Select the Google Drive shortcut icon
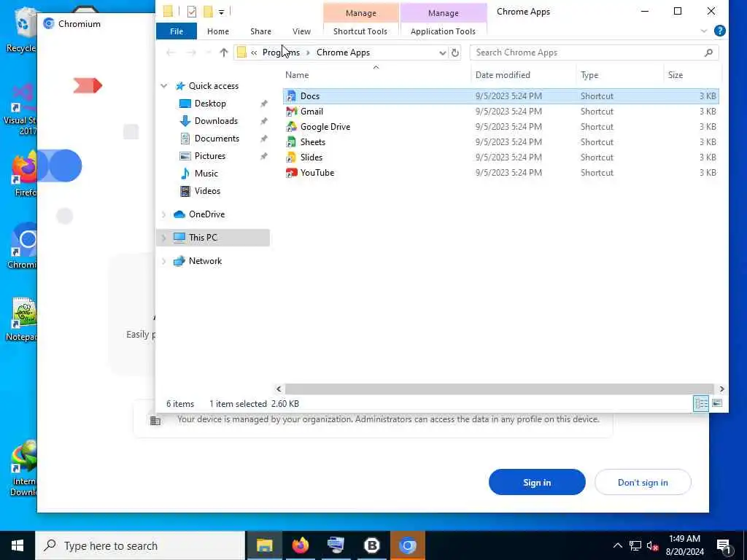Screen dimensions: 747x560 click(291, 127)
